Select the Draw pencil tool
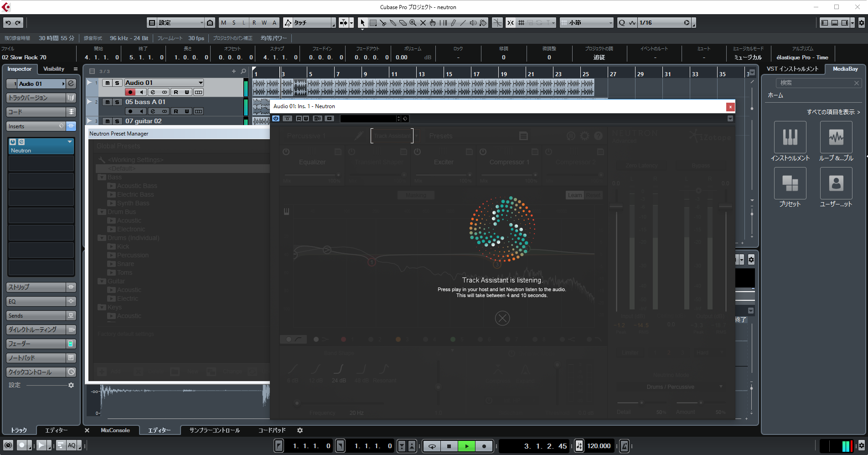 click(453, 23)
